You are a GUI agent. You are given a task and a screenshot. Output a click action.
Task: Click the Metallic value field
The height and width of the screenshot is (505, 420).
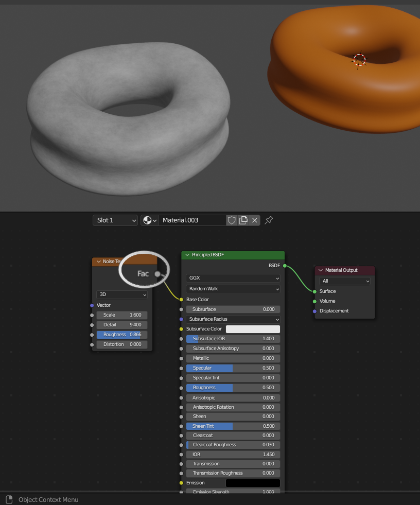pos(233,358)
